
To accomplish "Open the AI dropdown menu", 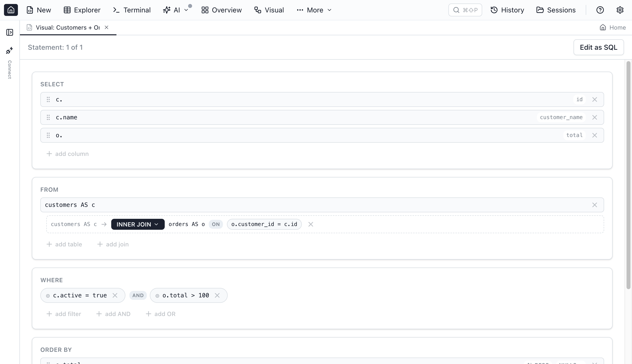I will tap(175, 10).
